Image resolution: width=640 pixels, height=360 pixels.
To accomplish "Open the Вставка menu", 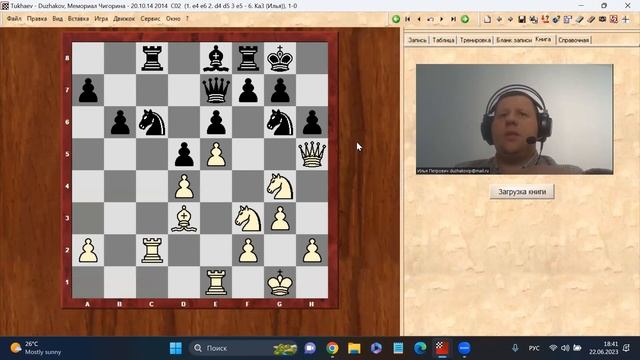I will click(78, 18).
